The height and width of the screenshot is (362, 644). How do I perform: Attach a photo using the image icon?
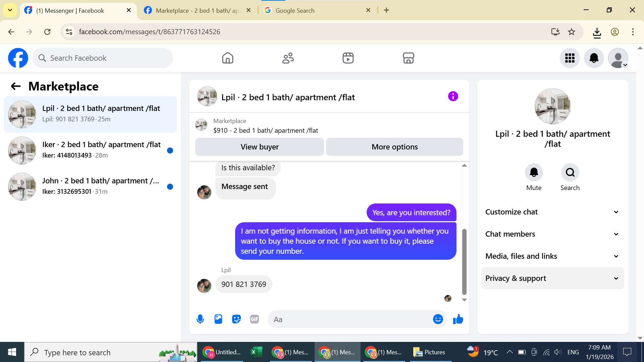click(218, 319)
